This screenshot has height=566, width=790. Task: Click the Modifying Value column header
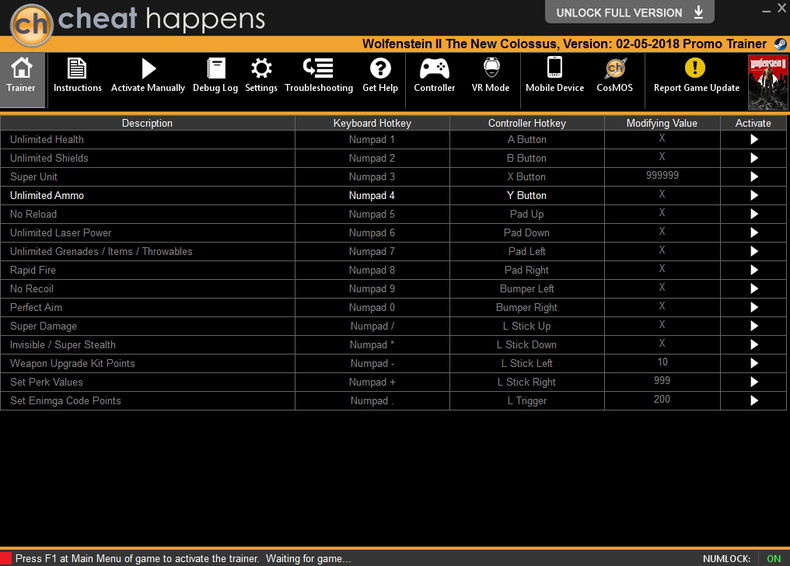pos(662,123)
